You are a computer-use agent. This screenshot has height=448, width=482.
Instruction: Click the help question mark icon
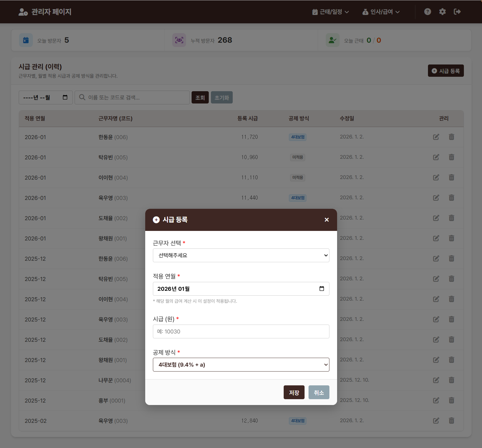pos(427,12)
